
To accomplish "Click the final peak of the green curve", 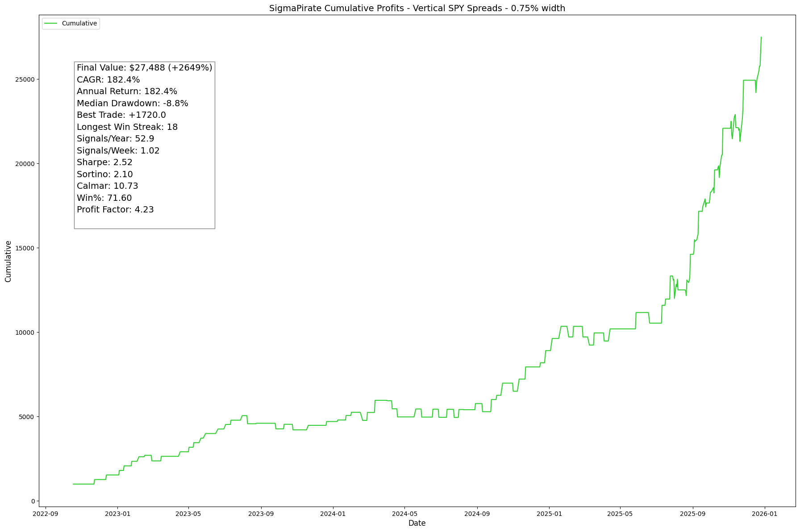I will (x=761, y=37).
